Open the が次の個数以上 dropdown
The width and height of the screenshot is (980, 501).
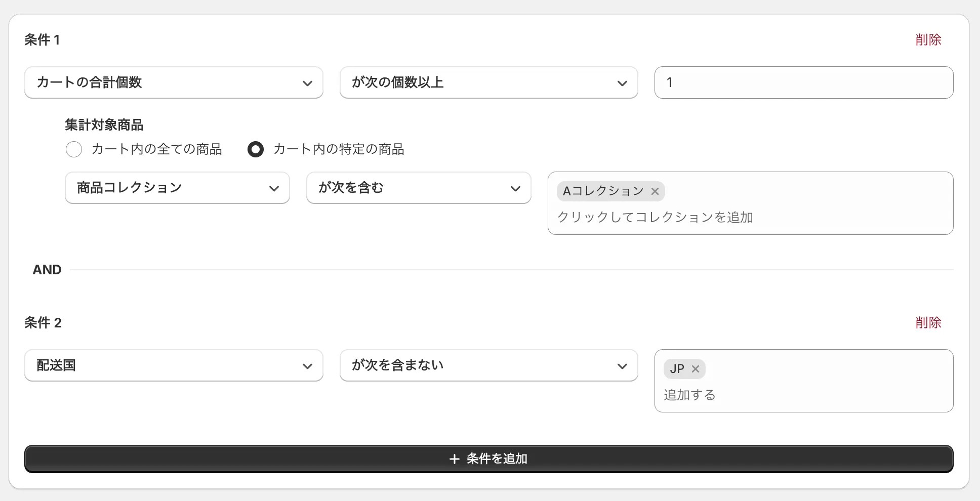(x=488, y=82)
